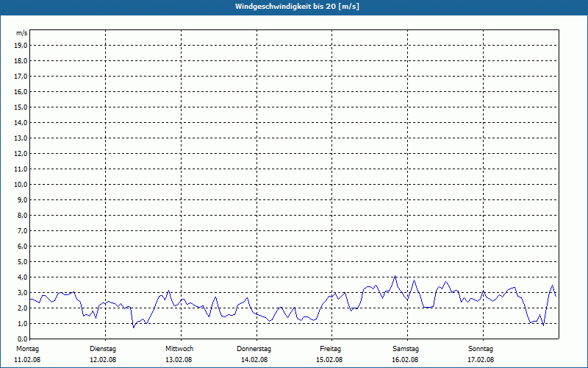Click the date 14.02.08

(x=254, y=360)
